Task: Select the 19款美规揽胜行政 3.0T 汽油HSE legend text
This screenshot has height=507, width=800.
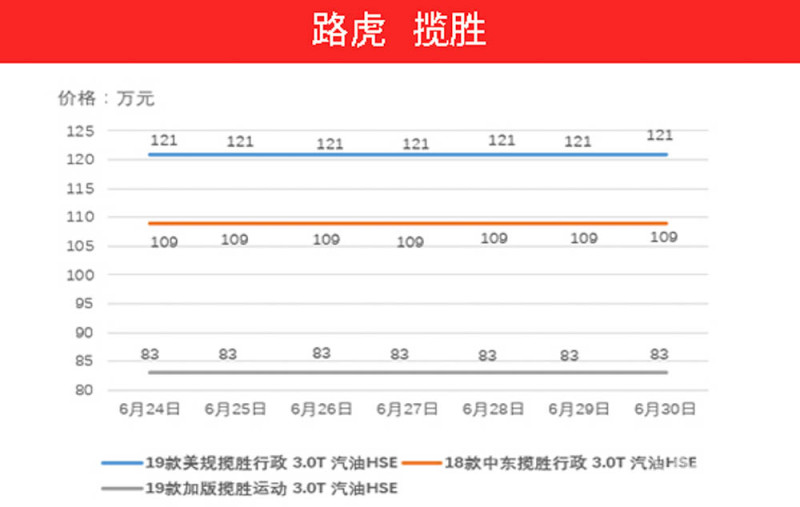Action: pos(271,463)
